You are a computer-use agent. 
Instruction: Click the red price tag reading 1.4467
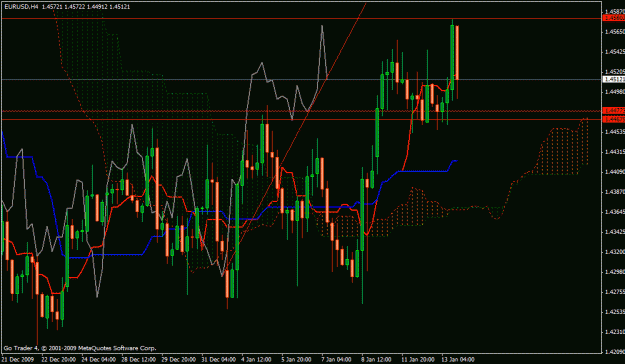(x=614, y=119)
